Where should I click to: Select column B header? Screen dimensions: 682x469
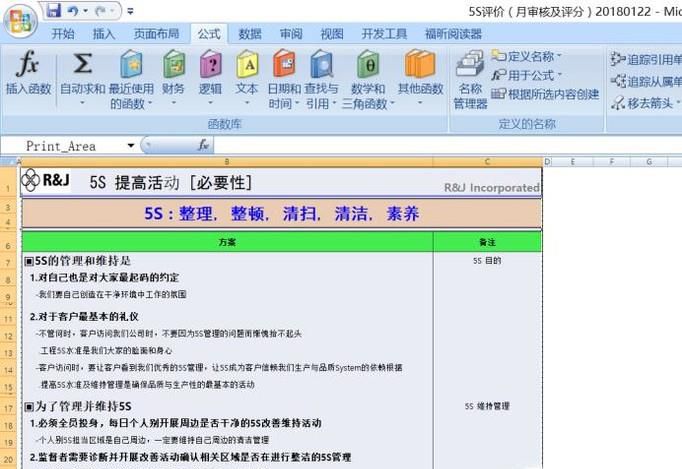pos(227,162)
